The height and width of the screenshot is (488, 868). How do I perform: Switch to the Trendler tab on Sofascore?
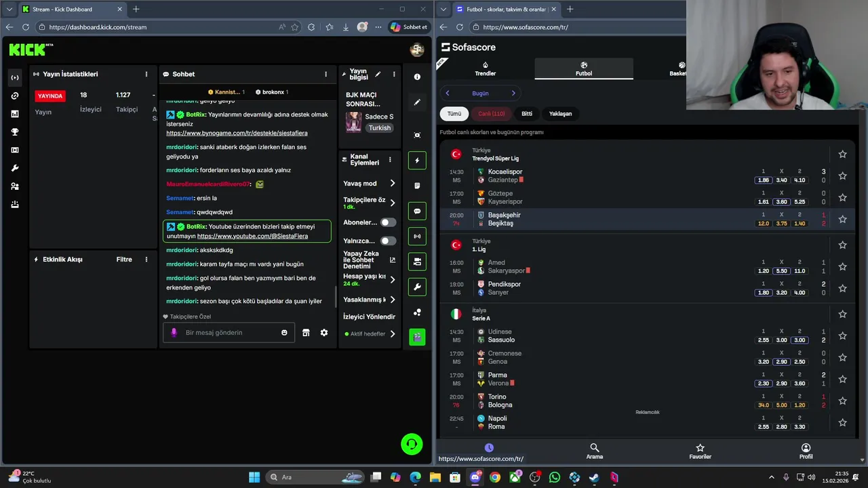click(x=485, y=69)
